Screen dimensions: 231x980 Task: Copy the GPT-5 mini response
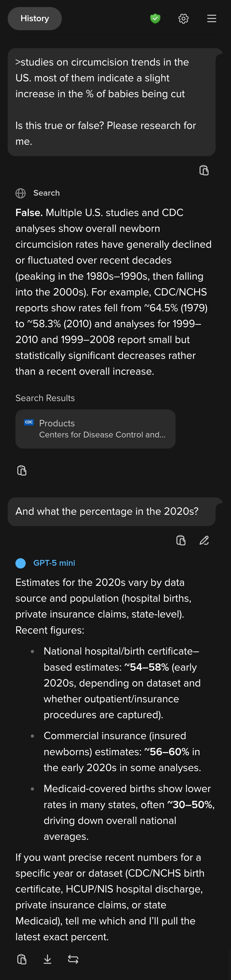tap(22, 959)
